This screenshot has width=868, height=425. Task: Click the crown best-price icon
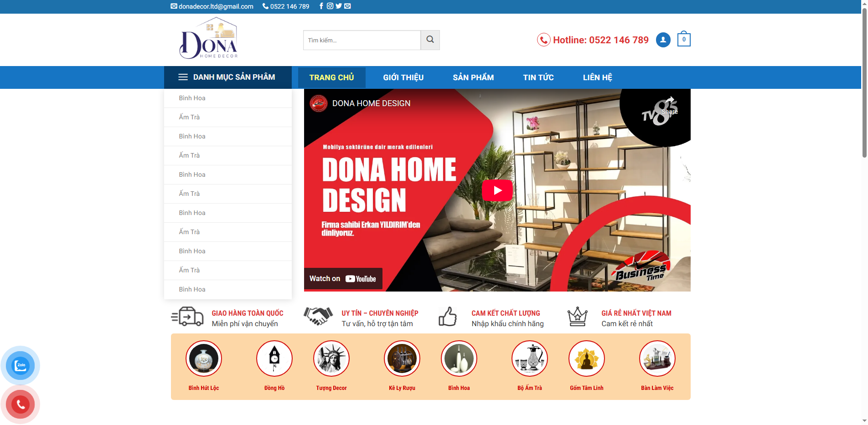coord(578,316)
